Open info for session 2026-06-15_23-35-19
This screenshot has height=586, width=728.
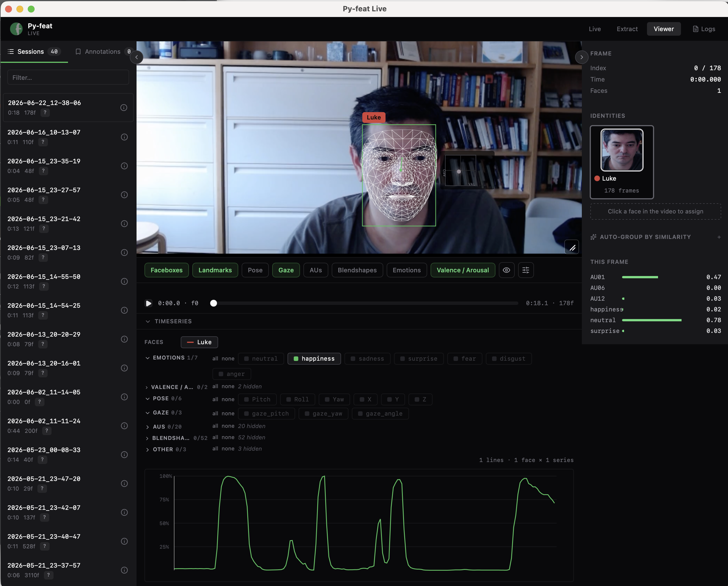coord(124,166)
